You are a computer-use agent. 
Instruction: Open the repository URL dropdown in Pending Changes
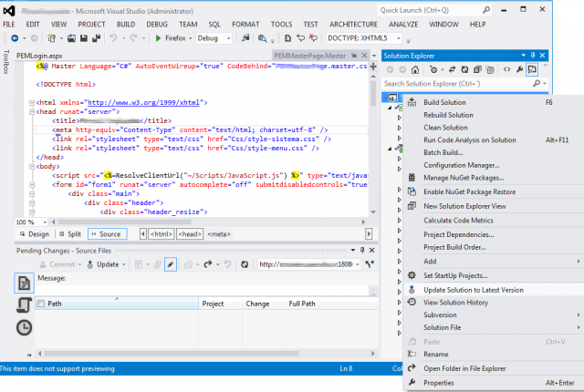[358, 264]
